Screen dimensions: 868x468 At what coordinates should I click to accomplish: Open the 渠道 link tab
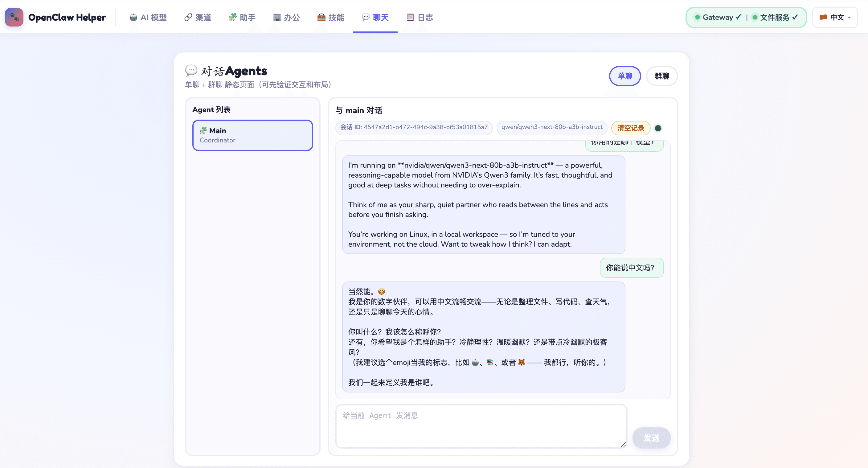pos(198,17)
